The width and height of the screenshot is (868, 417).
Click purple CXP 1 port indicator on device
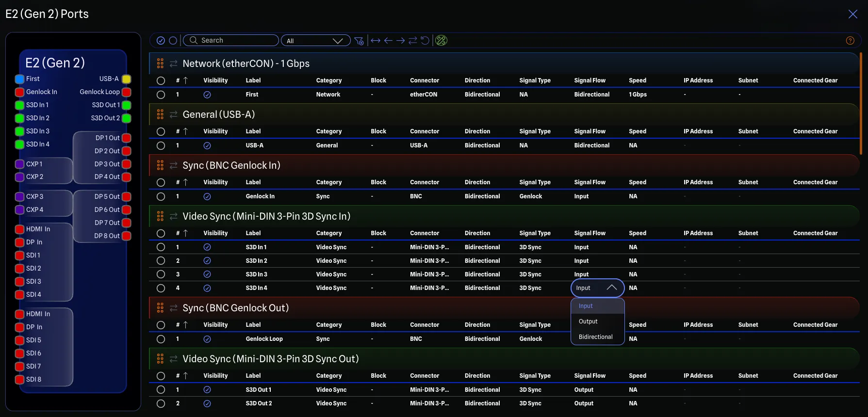pos(20,164)
